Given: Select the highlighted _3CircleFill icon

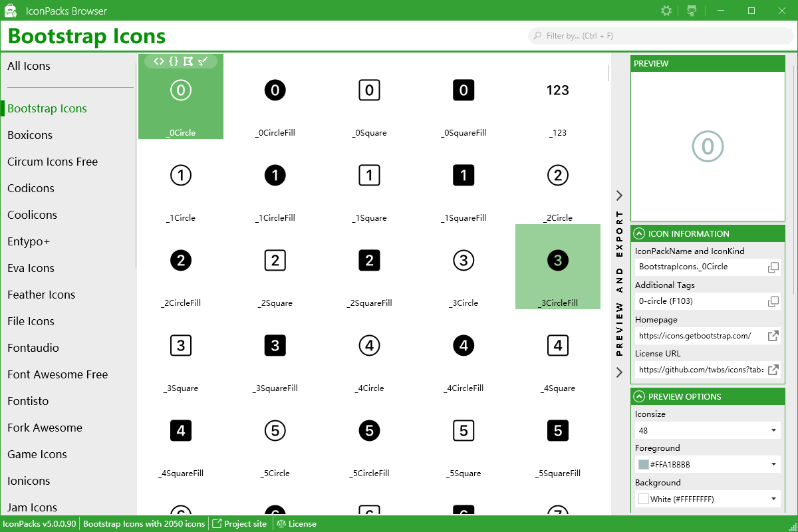Looking at the screenshot, I should point(558,267).
